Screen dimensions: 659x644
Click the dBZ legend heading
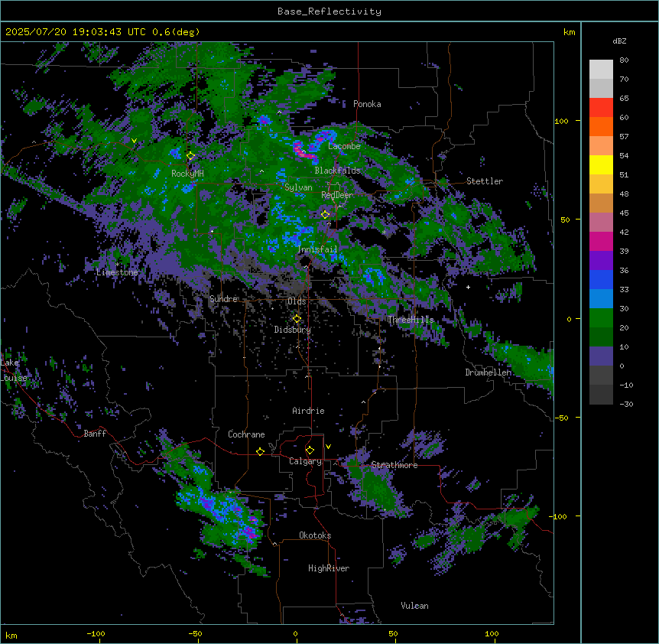(x=619, y=41)
